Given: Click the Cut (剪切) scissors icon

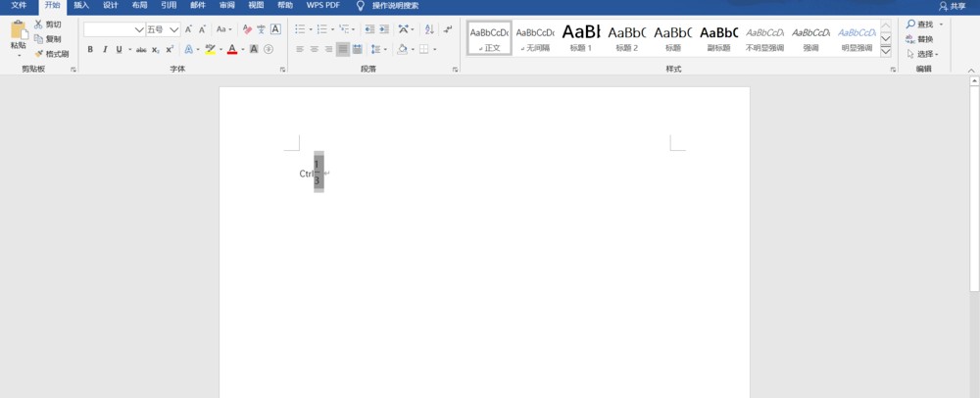Looking at the screenshot, I should tap(39, 25).
